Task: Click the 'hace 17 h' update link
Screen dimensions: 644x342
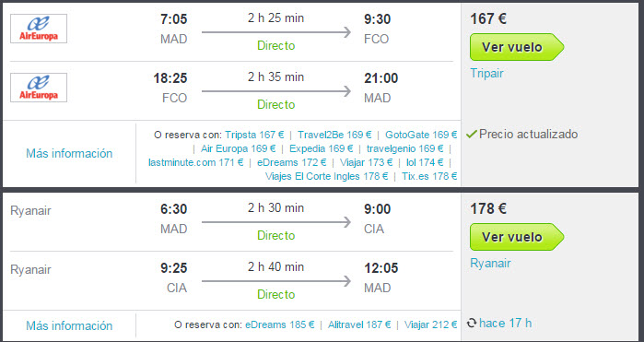Action: pyautogui.click(x=505, y=324)
